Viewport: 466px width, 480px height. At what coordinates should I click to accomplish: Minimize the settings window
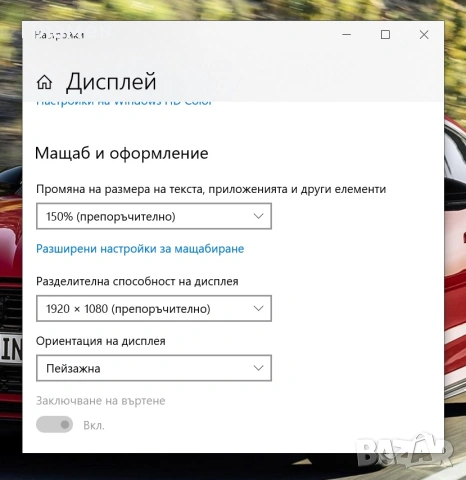tap(347, 34)
